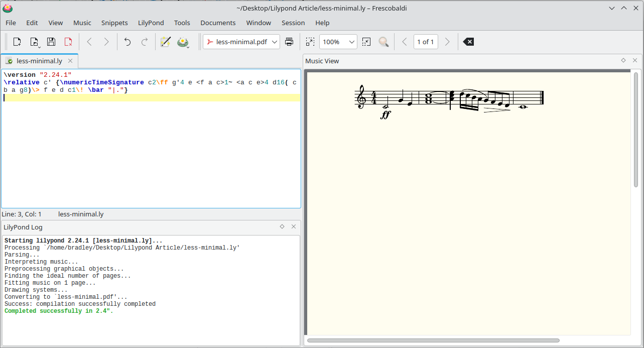The image size is (644, 348).
Task: Open the View menu
Action: pyautogui.click(x=56, y=23)
